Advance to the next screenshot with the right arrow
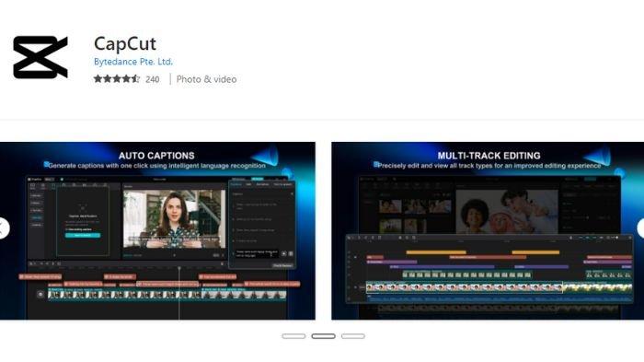The image size is (644, 362). click(640, 228)
